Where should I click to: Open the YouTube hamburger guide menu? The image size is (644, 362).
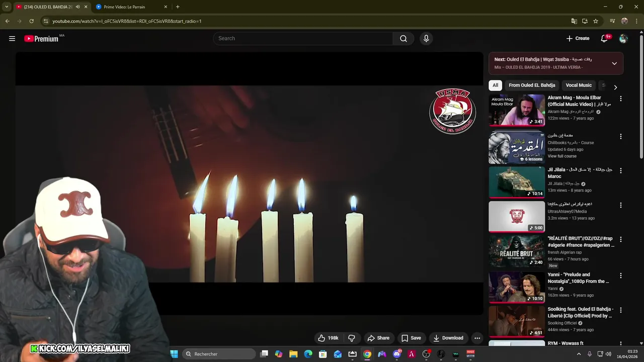click(x=12, y=38)
